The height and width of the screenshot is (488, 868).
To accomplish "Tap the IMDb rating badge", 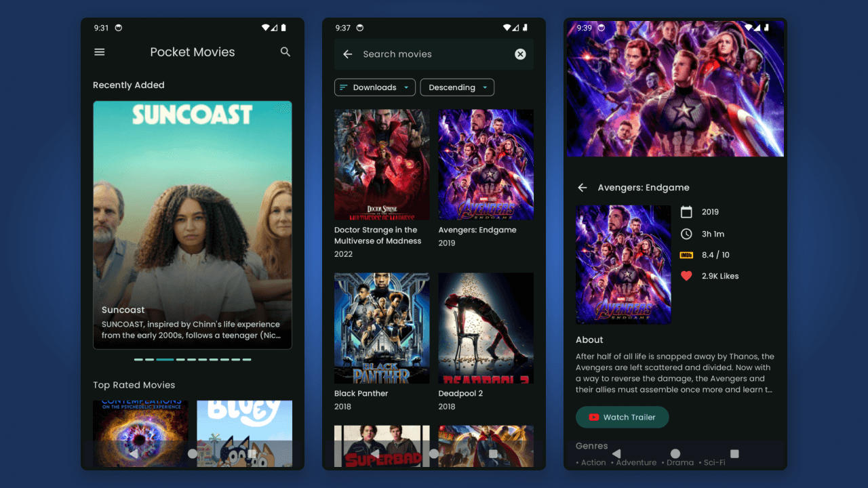I will click(687, 254).
